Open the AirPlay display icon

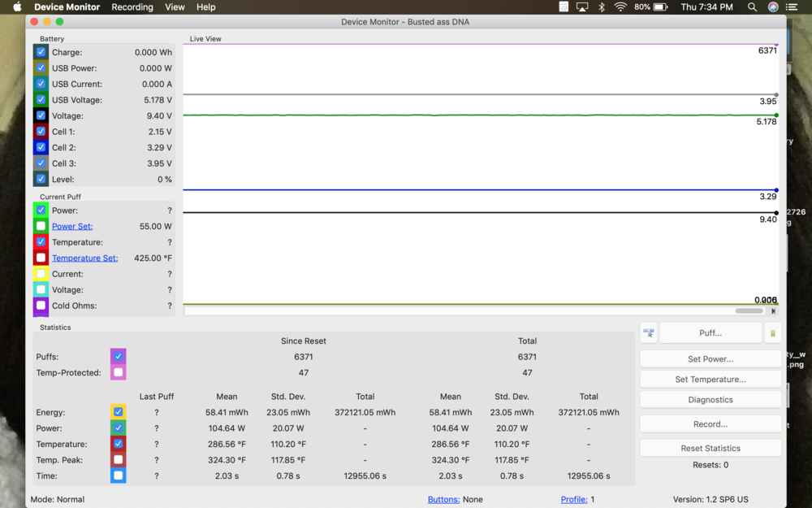[x=582, y=7]
